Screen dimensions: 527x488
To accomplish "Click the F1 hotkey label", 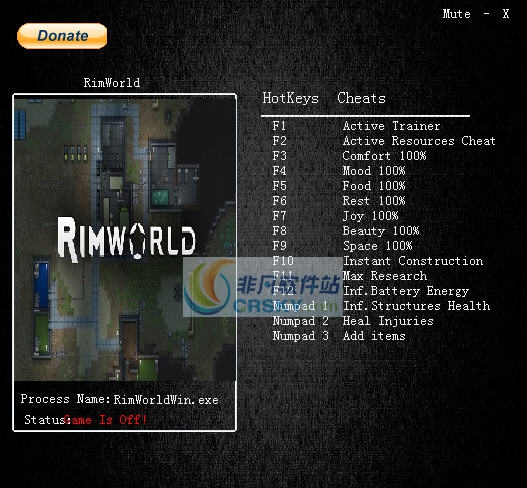I will 279,126.
